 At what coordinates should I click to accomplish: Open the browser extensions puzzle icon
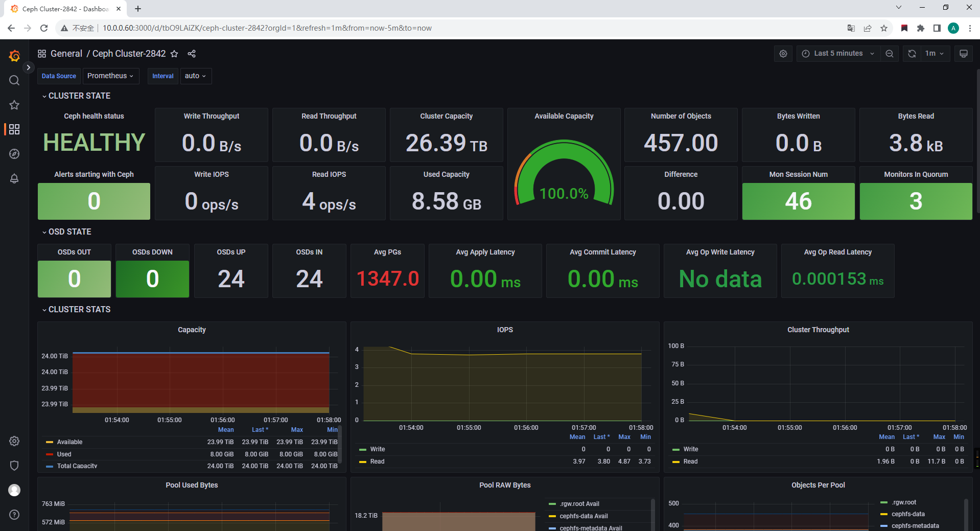pos(921,28)
